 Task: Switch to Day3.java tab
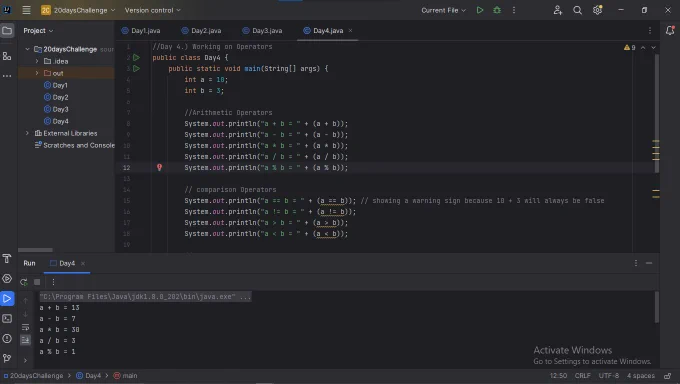coord(262,31)
